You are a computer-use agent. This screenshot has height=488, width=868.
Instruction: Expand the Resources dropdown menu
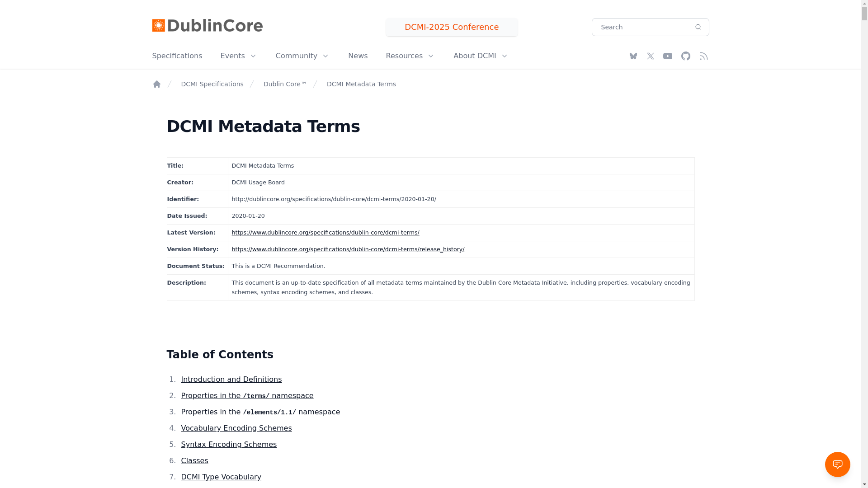tap(410, 56)
